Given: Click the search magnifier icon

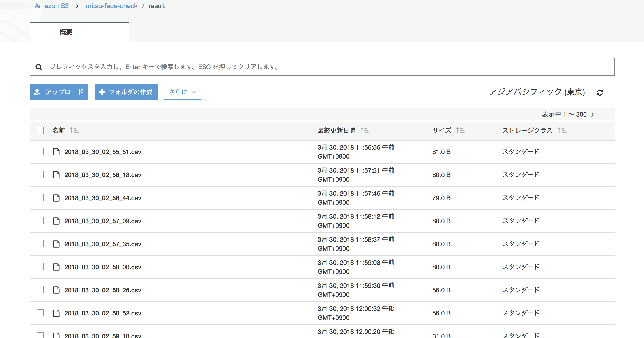Looking at the screenshot, I should tap(39, 67).
